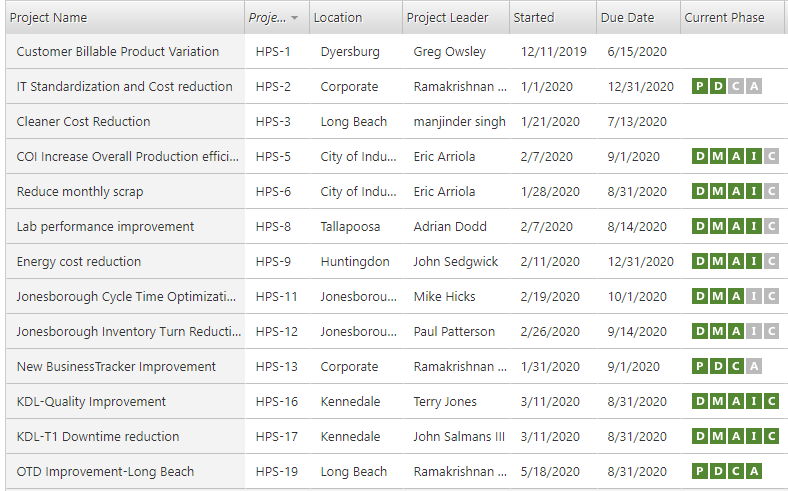Select gray I badge in Jonesborough Cycle Time row
788x491 pixels.
pyautogui.click(x=754, y=296)
